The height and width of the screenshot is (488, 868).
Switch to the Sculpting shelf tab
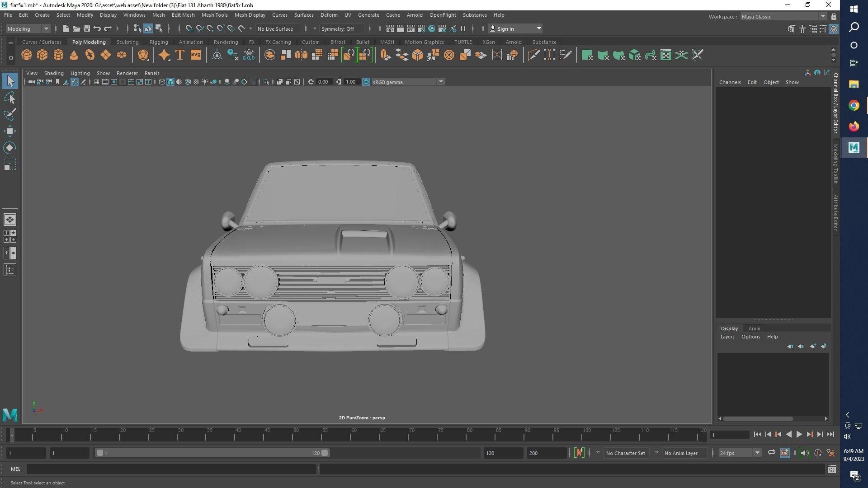pyautogui.click(x=127, y=42)
